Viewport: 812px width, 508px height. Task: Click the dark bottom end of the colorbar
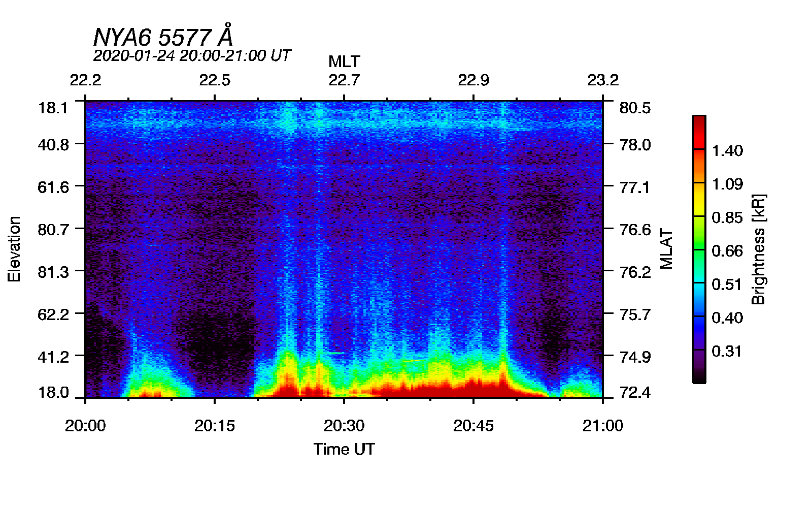(699, 375)
